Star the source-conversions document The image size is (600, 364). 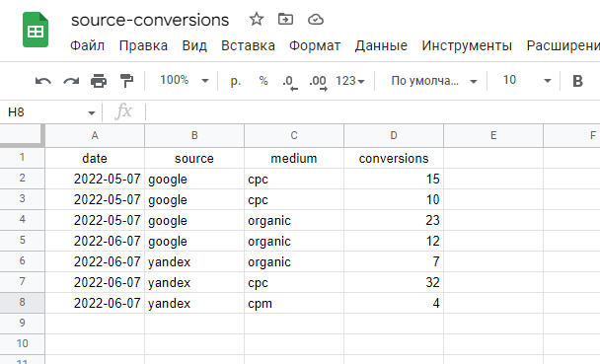point(256,19)
